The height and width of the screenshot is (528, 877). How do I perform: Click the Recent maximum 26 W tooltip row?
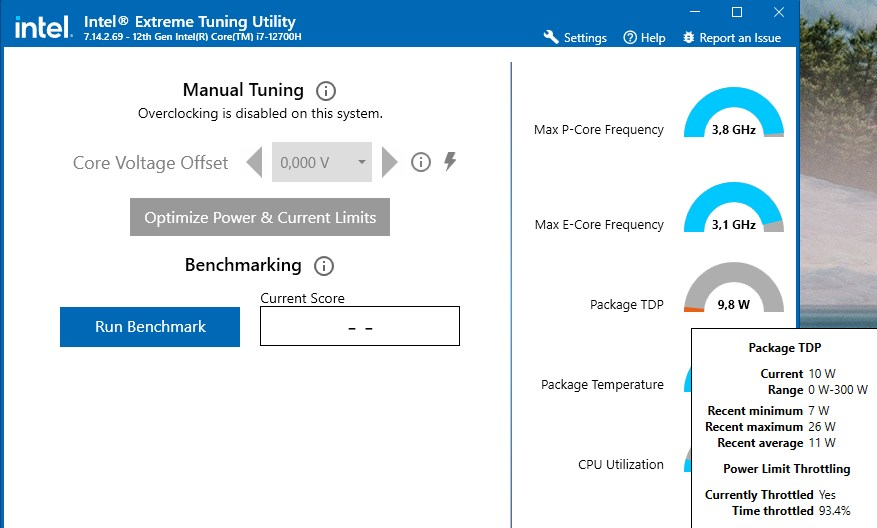click(x=770, y=427)
